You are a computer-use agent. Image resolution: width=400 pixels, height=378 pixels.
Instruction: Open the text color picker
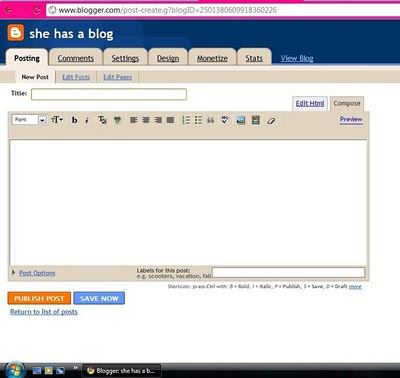(102, 120)
